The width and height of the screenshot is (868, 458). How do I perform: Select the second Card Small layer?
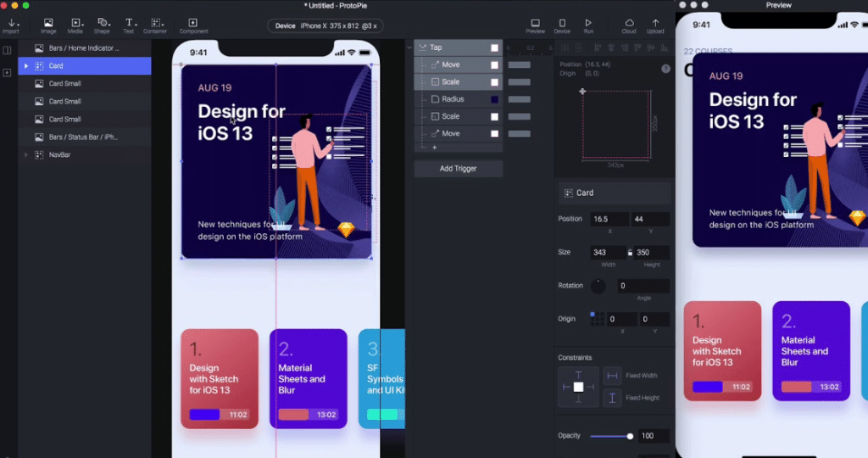coord(85,101)
